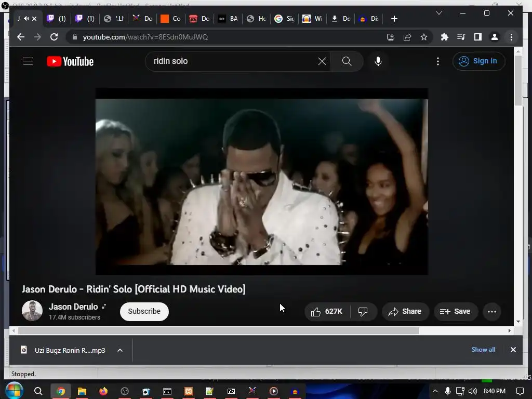Screen dimensions: 532x399
Task: Run search with the magnifier button
Action: pos(347,61)
